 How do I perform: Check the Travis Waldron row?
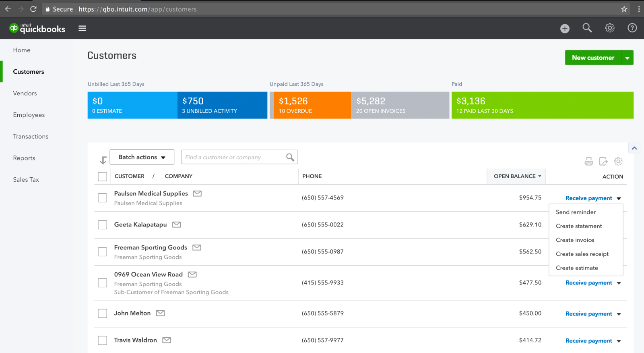103,341
